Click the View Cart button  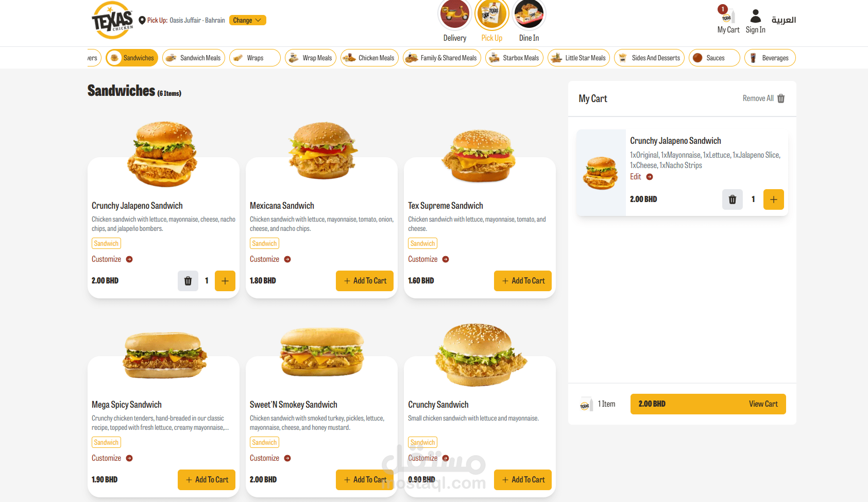click(x=708, y=404)
